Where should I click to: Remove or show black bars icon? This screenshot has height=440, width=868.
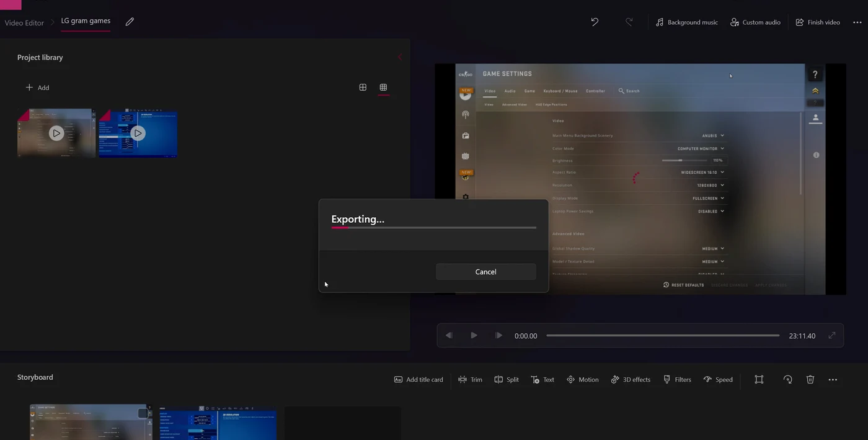(x=759, y=380)
